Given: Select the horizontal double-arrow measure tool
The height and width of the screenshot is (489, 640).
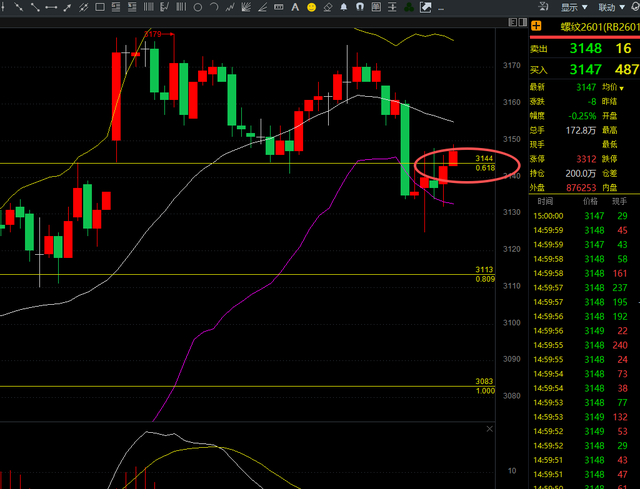Looking at the screenshot, I should tap(51, 7).
